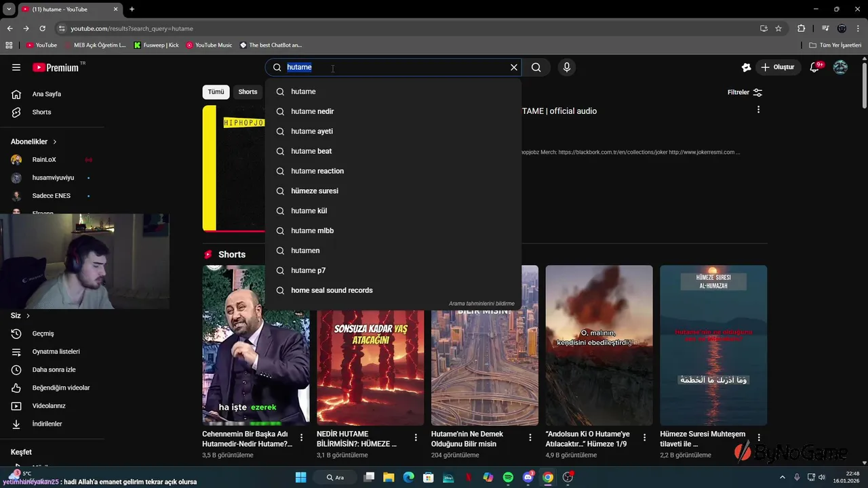
Task: Open Windows Start menu
Action: point(301,477)
